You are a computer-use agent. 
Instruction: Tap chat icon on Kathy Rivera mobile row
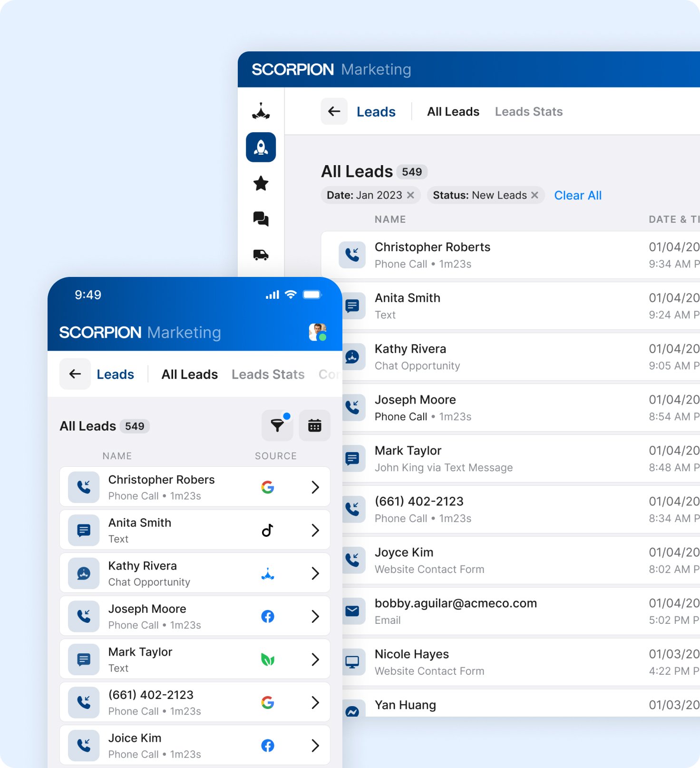click(84, 573)
